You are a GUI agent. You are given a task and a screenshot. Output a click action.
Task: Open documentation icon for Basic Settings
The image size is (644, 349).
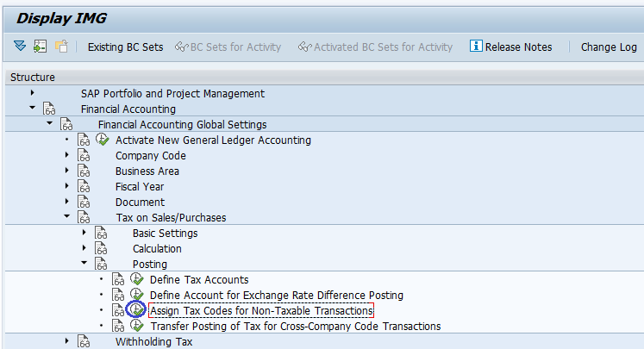101,234
